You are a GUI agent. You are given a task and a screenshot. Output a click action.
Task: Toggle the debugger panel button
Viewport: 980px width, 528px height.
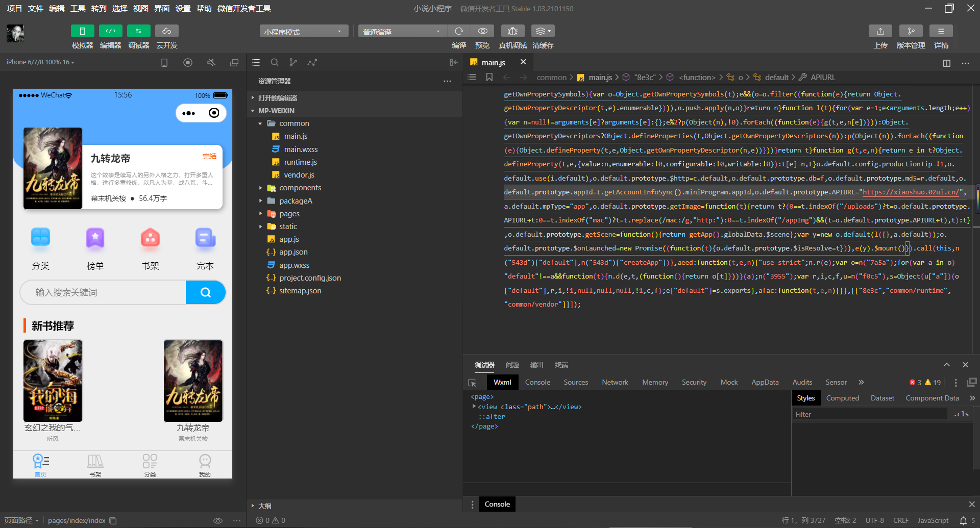pos(138,31)
